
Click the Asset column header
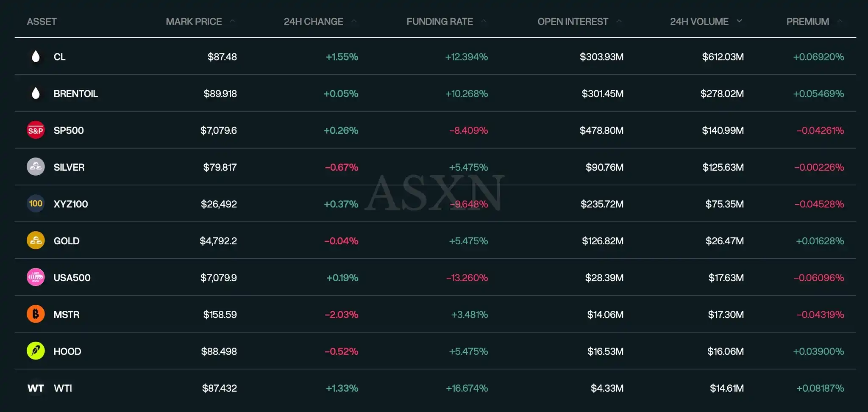[42, 22]
